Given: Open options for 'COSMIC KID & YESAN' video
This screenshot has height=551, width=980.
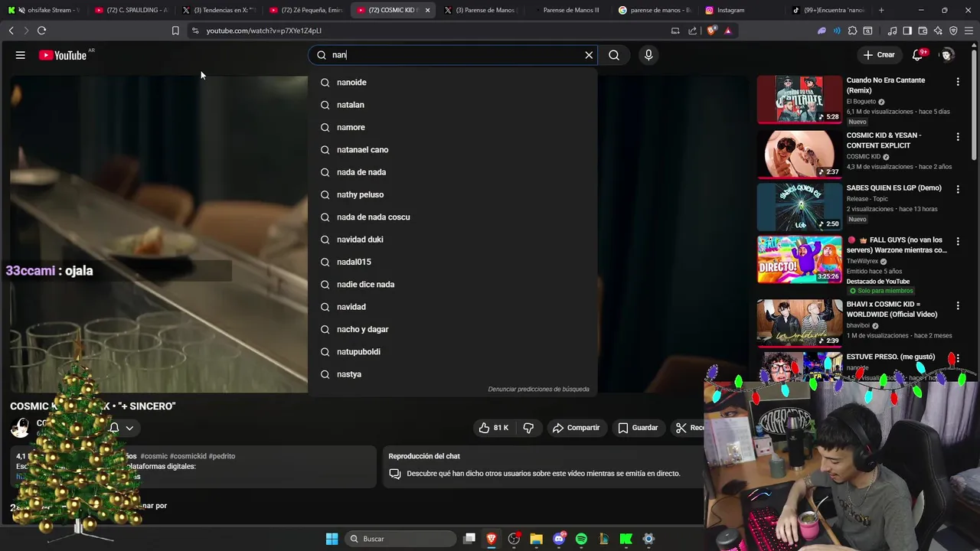Looking at the screenshot, I should (957, 136).
